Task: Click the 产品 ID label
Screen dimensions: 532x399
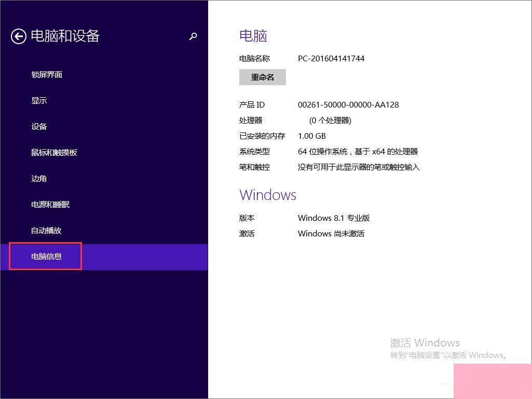Action: click(x=252, y=104)
